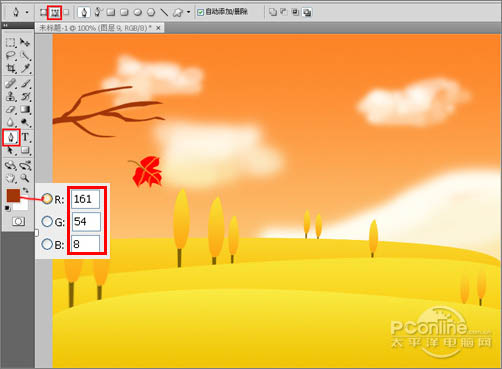
Task: Pick the Line tool in options bar
Action: click(164, 12)
